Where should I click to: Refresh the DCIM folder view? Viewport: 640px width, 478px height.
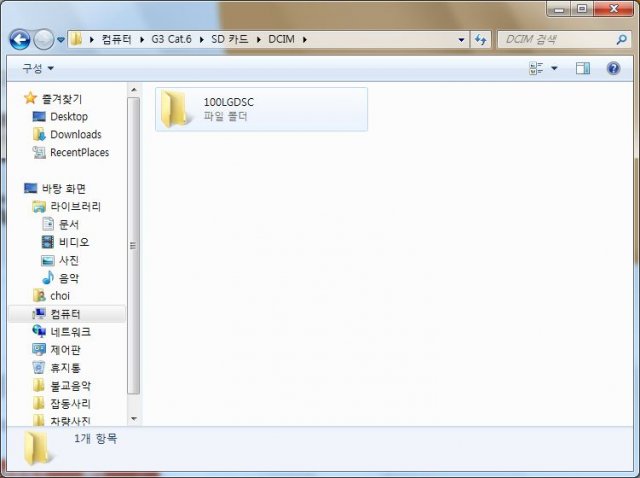[480, 40]
